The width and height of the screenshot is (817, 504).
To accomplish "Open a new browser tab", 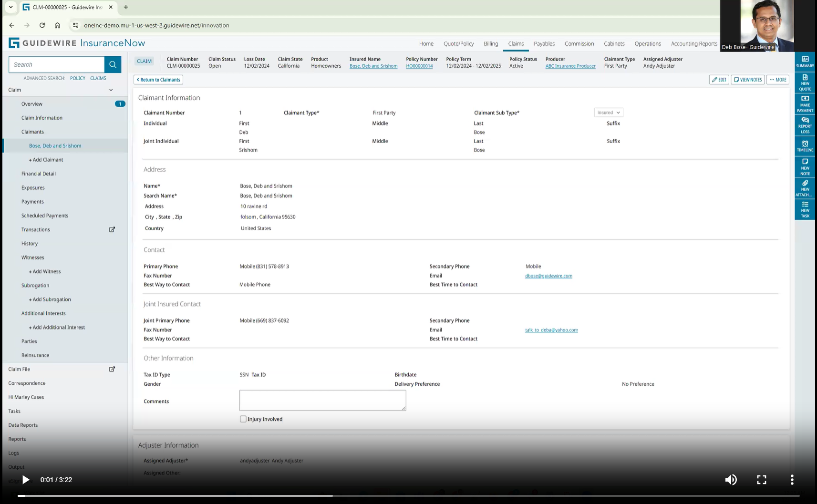I will [x=126, y=7].
